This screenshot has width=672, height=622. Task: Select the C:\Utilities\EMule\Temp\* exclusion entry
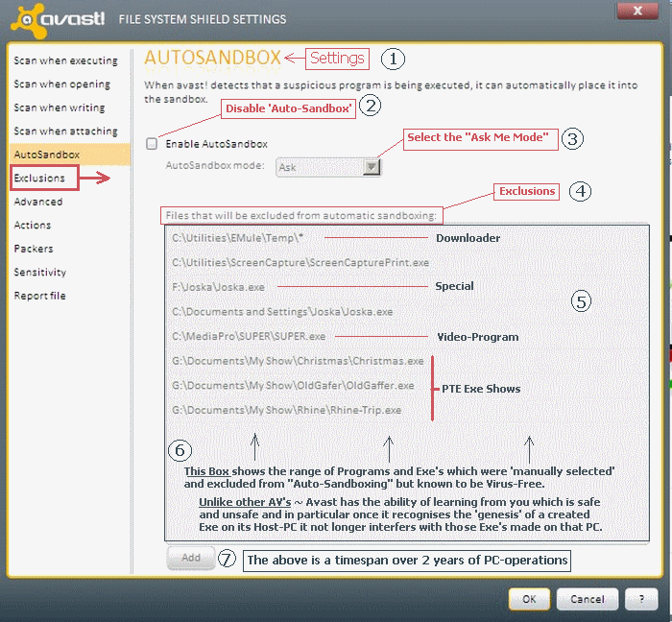[238, 238]
